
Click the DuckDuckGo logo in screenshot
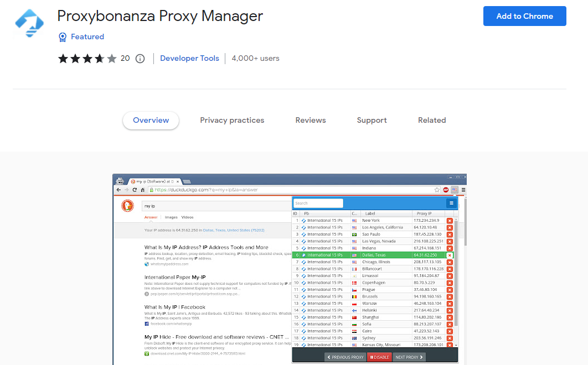127,206
